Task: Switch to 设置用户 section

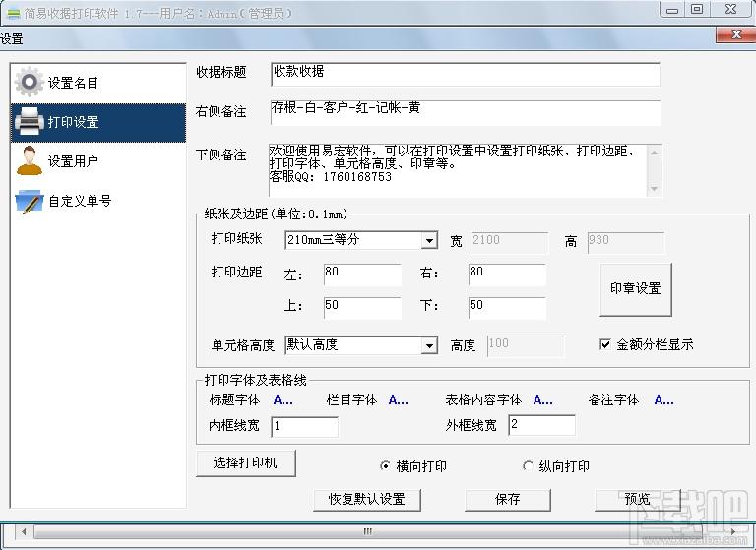Action: (97, 161)
